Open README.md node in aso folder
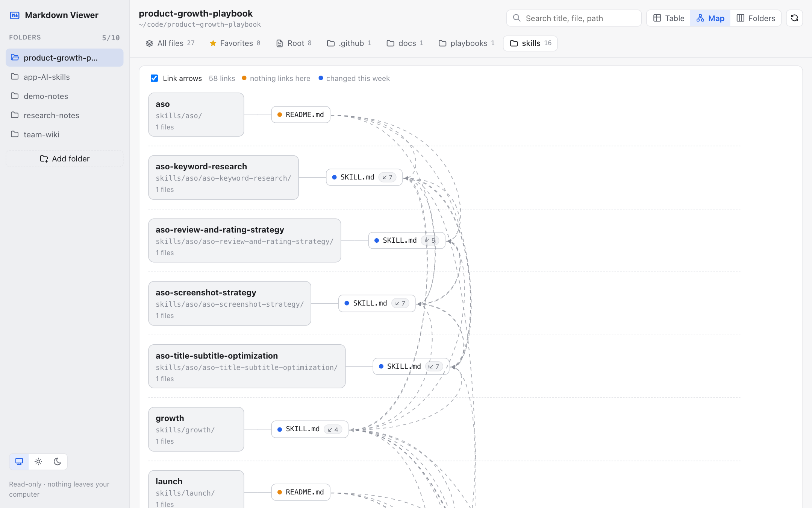The height and width of the screenshot is (508, 812). click(301, 114)
